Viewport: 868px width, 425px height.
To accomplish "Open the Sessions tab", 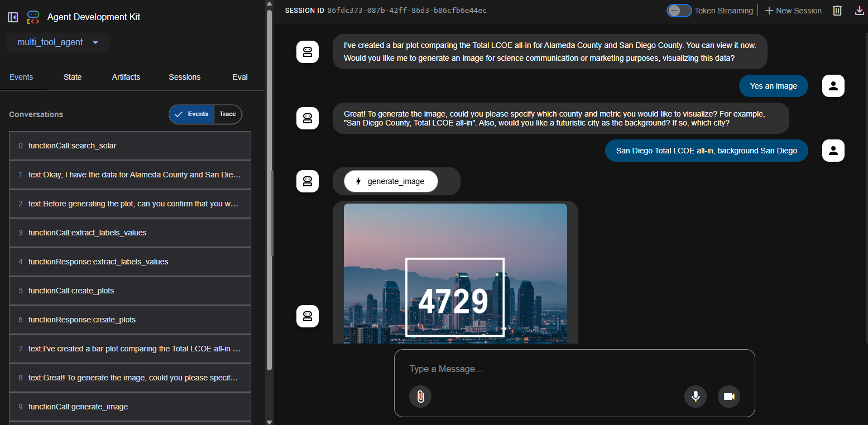I will tap(185, 77).
